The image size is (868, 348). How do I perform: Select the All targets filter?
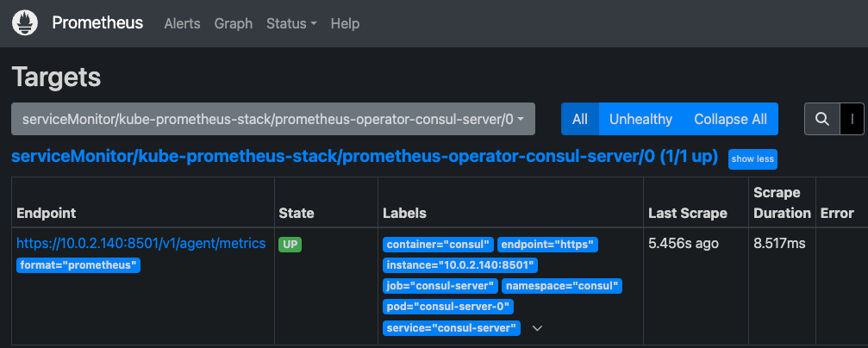[x=580, y=119]
